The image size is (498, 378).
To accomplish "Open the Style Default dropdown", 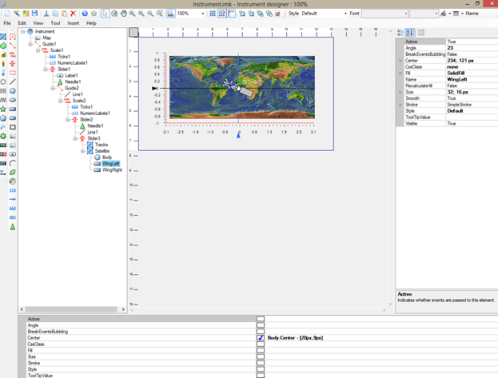I will click(345, 13).
